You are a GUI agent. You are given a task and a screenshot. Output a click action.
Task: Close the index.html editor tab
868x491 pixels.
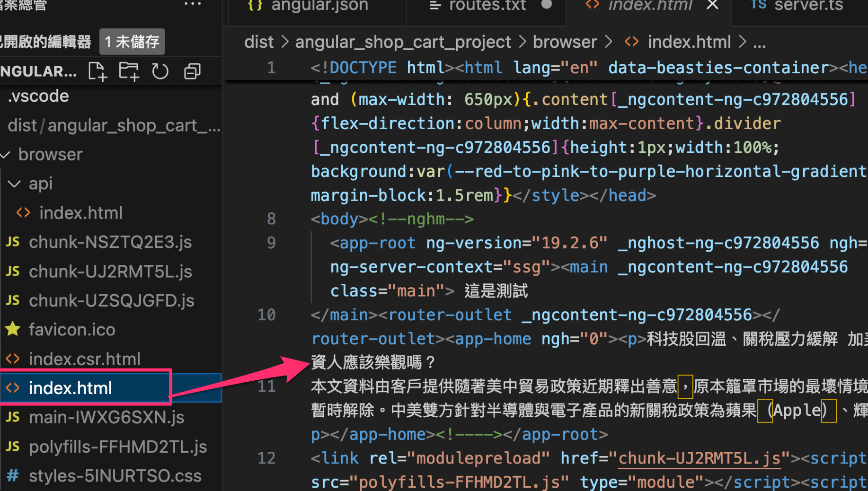[x=712, y=5]
